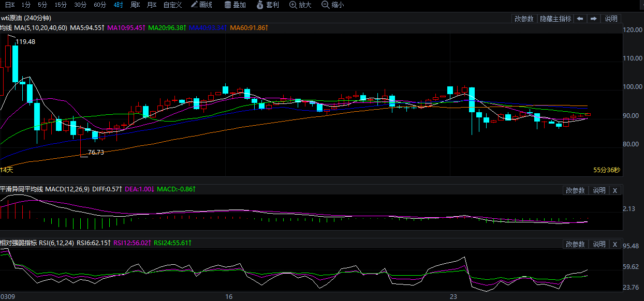
Task: Click 改参数 in the MACD panel
Action: (575, 190)
